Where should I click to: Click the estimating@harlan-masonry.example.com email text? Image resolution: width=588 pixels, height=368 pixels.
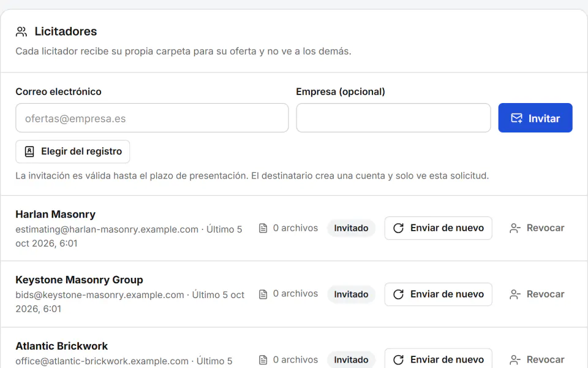point(107,229)
